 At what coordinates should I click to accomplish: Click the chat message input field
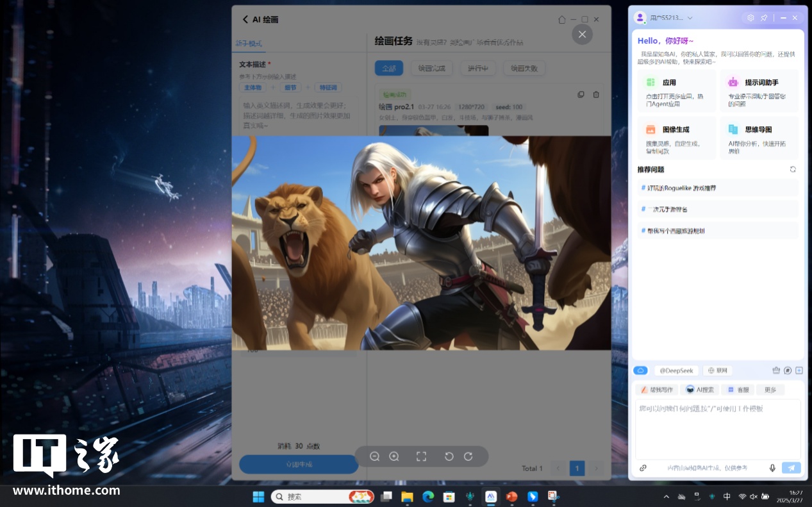717,429
